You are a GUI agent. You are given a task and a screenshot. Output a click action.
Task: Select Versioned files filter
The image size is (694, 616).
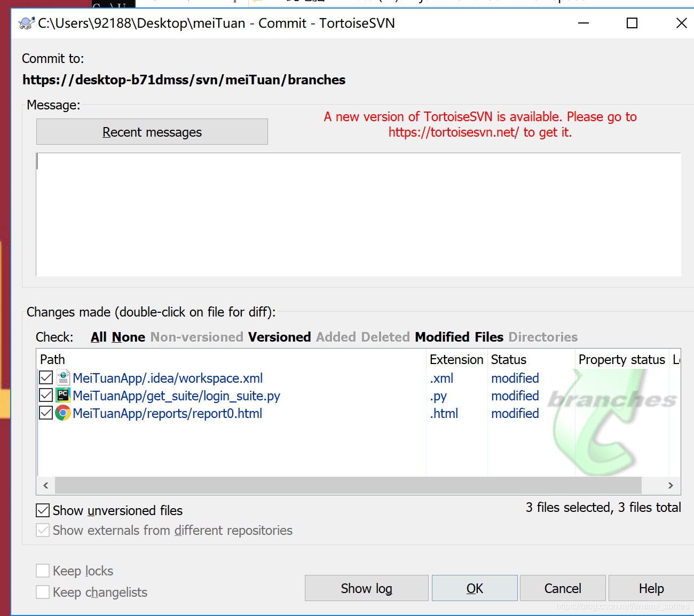coord(280,337)
